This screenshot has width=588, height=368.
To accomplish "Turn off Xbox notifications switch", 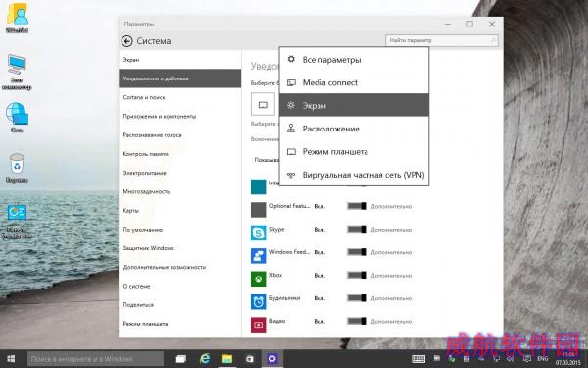I will pos(357,275).
